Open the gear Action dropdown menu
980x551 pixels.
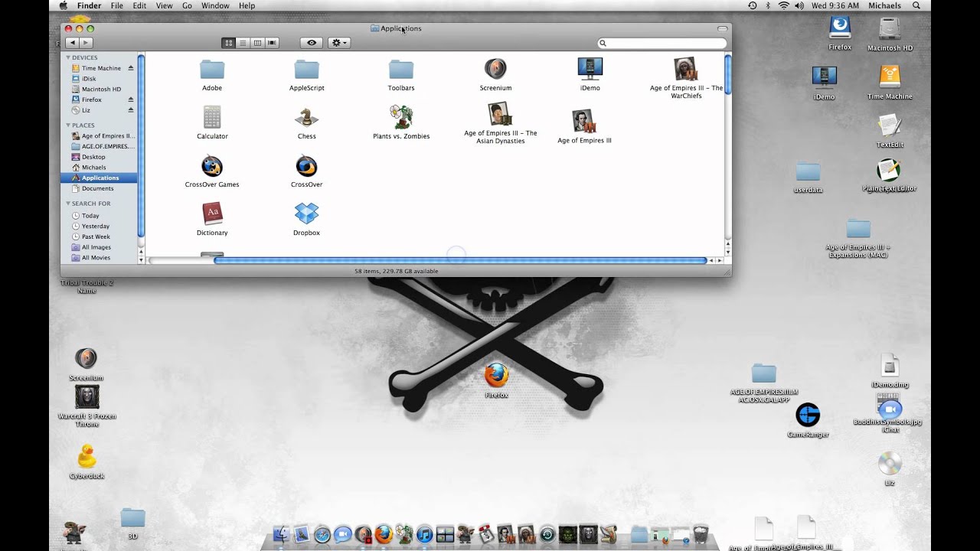coord(339,43)
